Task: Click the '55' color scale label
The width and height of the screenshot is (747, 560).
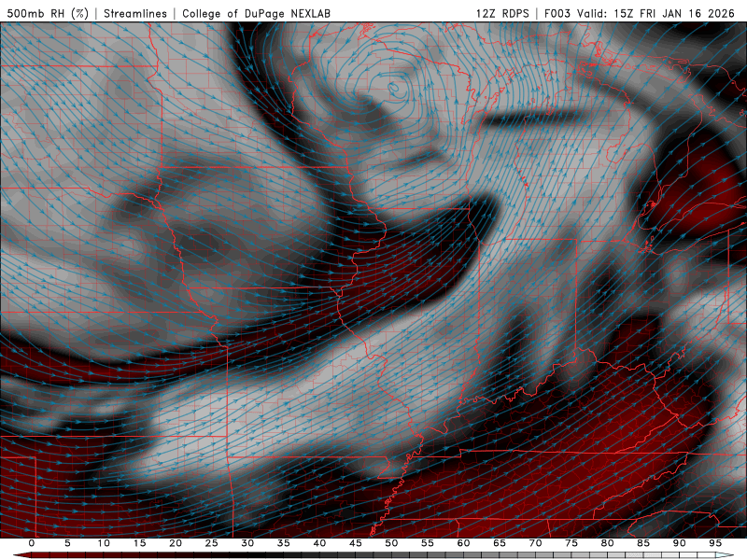Action: pos(428,543)
